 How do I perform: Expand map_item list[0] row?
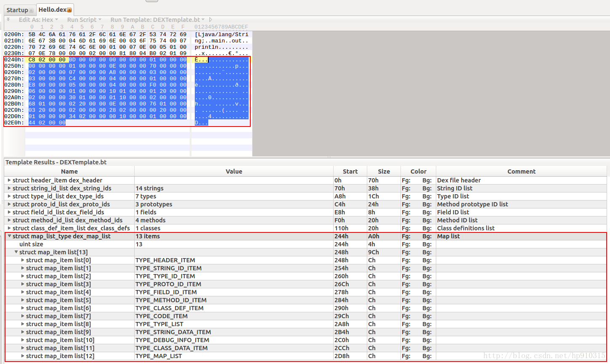coord(23,260)
